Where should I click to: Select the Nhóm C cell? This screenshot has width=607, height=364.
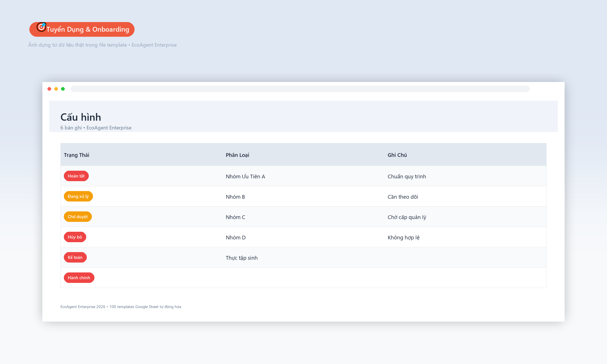coord(235,217)
